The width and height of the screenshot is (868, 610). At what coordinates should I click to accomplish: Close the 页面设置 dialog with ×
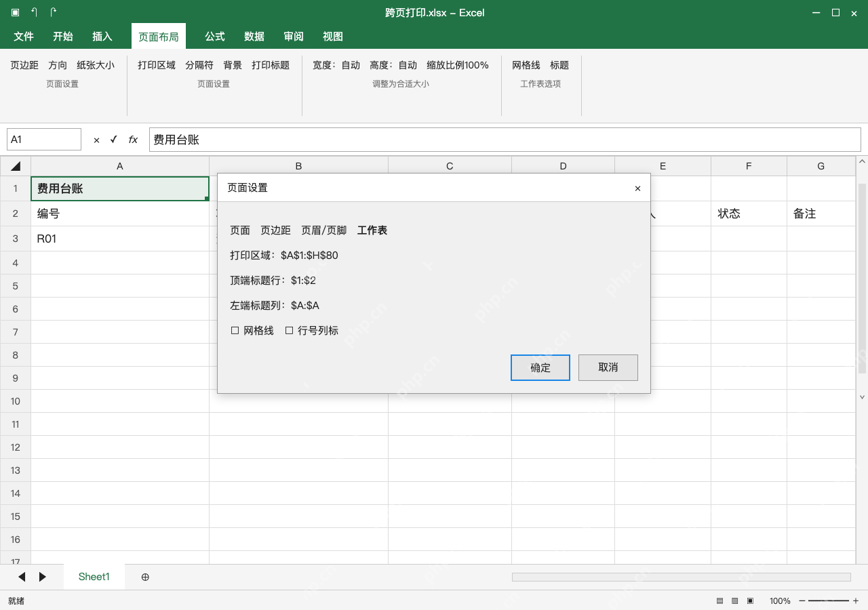click(x=637, y=188)
